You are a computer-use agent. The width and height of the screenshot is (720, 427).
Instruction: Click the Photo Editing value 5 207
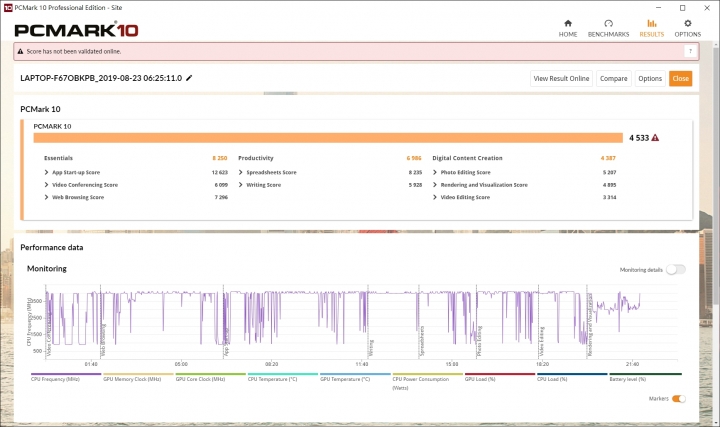click(x=609, y=172)
